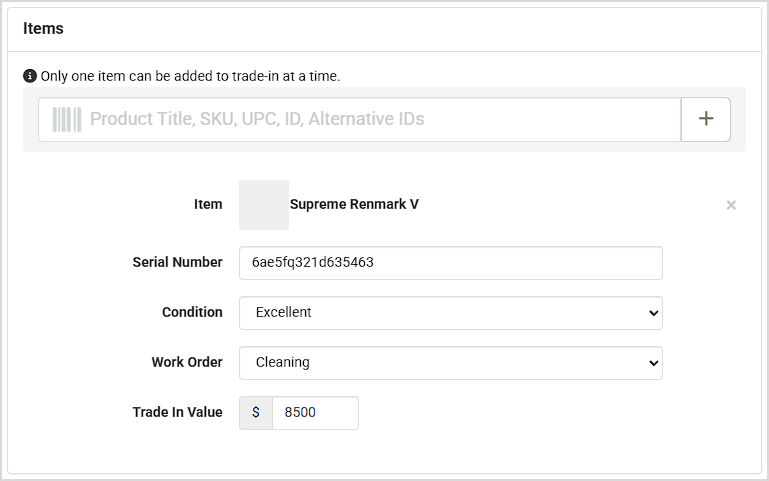Open the Work Order dropdown set to Cleaning
The width and height of the screenshot is (769, 481).
click(450, 363)
